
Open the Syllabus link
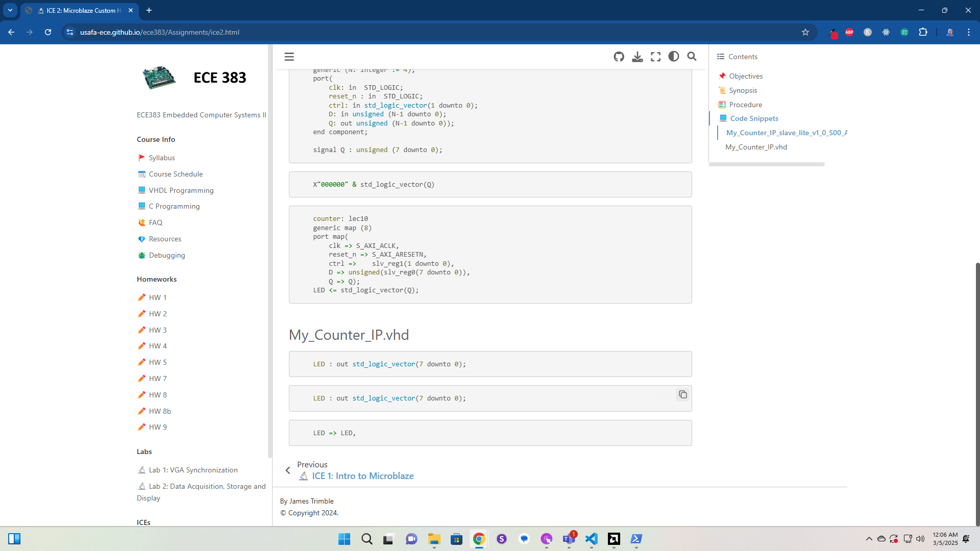click(x=162, y=158)
